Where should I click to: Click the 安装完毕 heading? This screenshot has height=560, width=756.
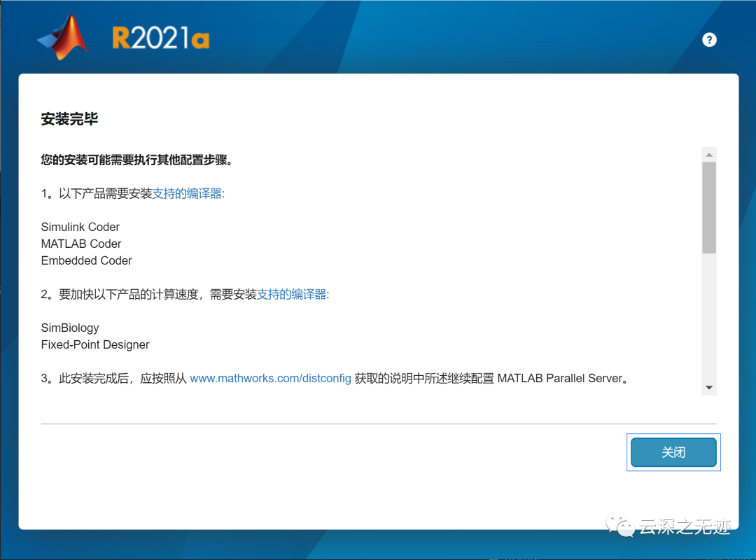(x=69, y=119)
